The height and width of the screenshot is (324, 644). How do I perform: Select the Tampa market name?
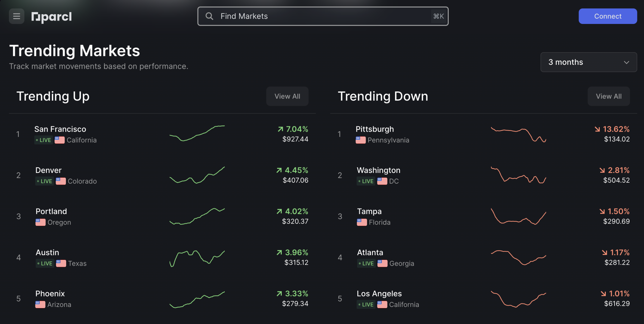369,211
